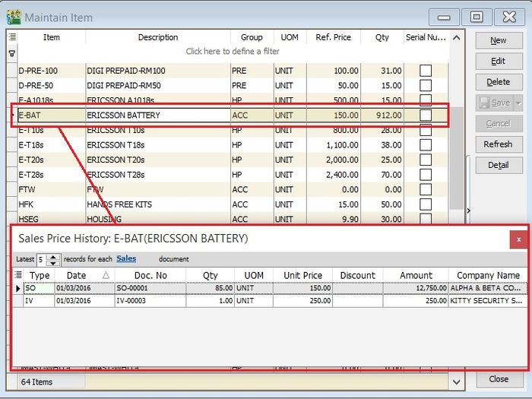Image resolution: width=532 pixels, height=399 pixels.
Task: Close the Sales Price History popup
Action: pyautogui.click(x=518, y=239)
